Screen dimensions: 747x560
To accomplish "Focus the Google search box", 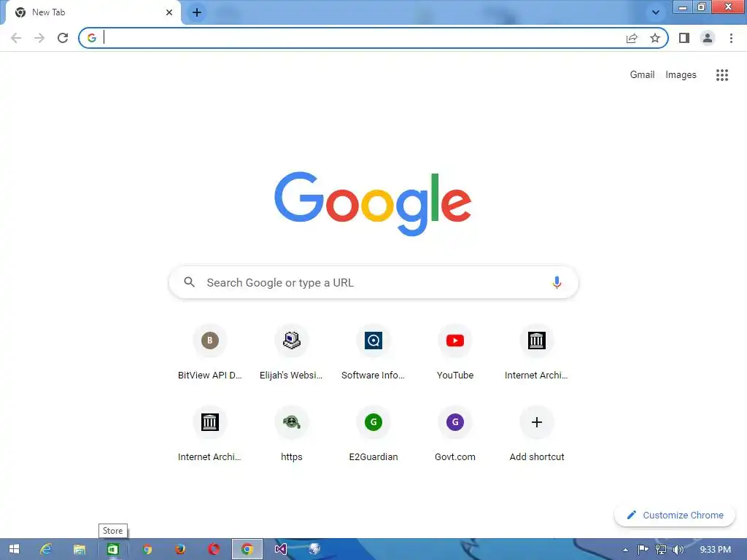I will point(373,282).
